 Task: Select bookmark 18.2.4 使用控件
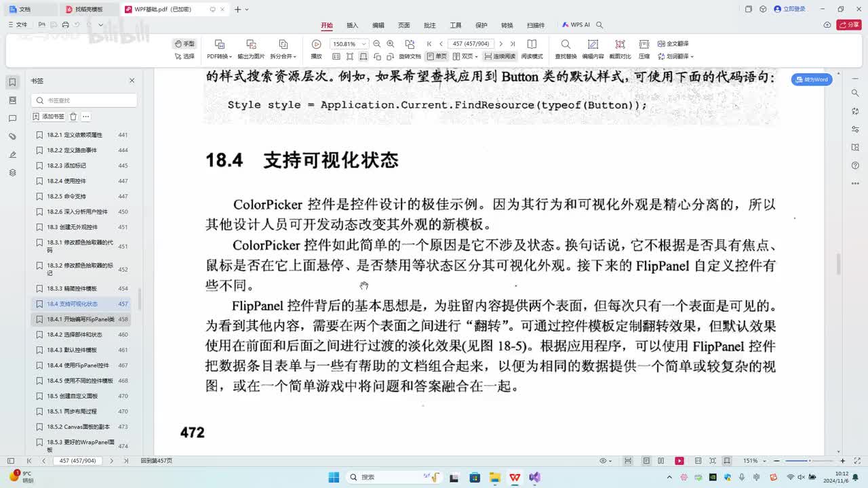coord(81,181)
